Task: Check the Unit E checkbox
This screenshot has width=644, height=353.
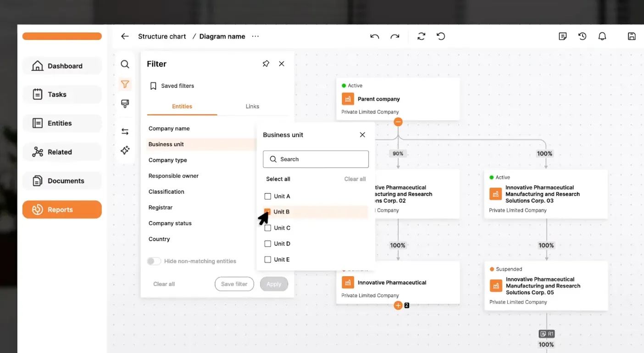Action: click(268, 260)
